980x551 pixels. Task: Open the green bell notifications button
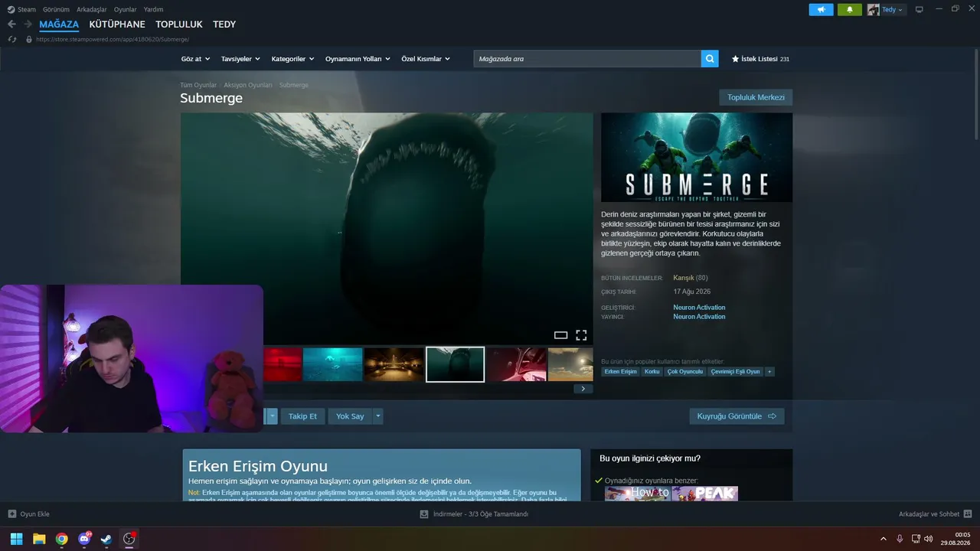[x=849, y=9]
